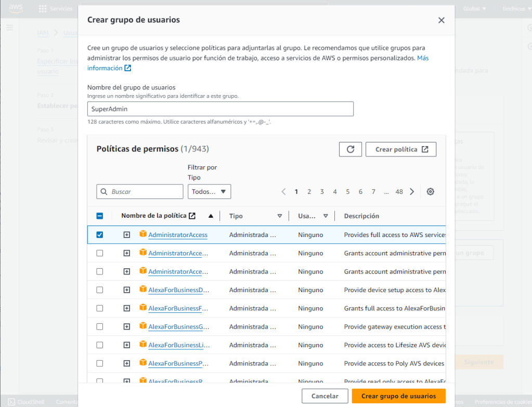Click the Tipo column sort triangle
532x407 pixels.
[279, 216]
